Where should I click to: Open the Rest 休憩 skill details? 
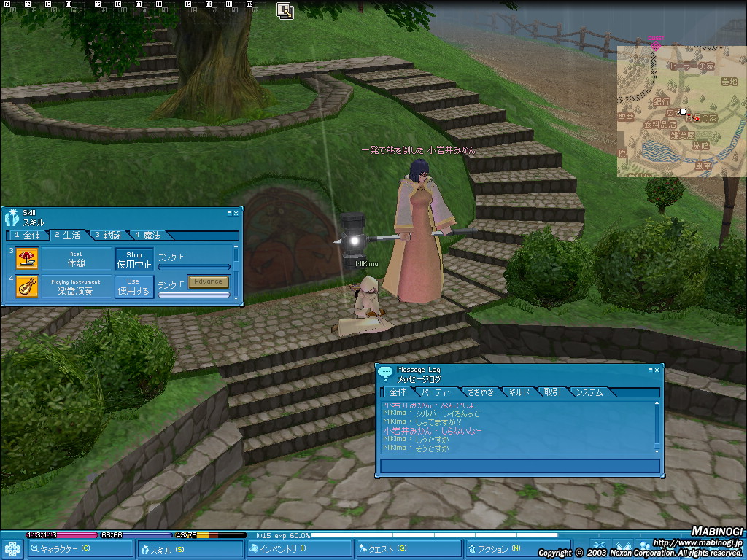click(76, 259)
